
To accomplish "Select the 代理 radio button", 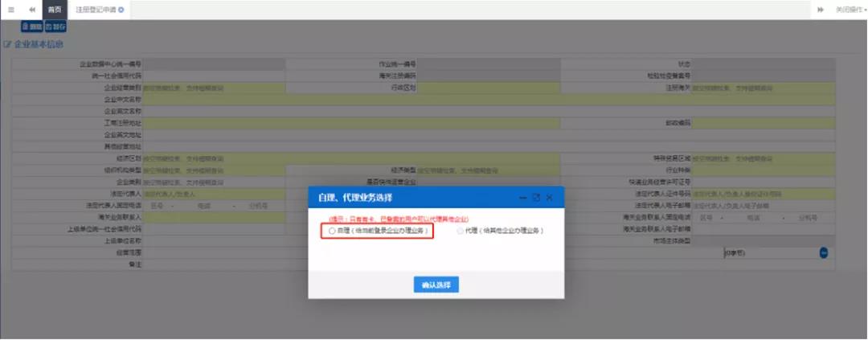I will 460,231.
